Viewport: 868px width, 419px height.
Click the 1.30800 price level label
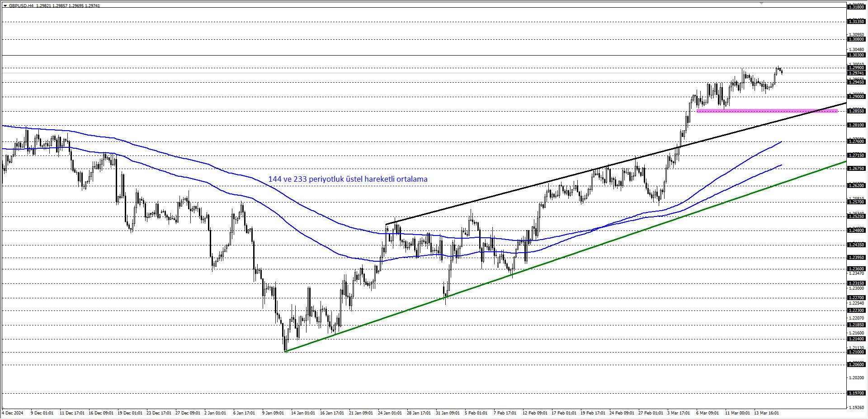click(x=856, y=39)
